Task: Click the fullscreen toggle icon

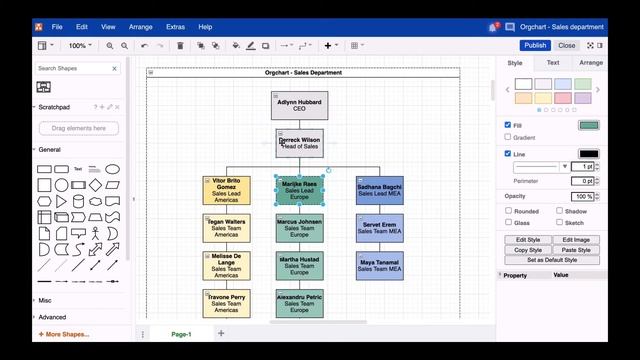Action: (590, 45)
